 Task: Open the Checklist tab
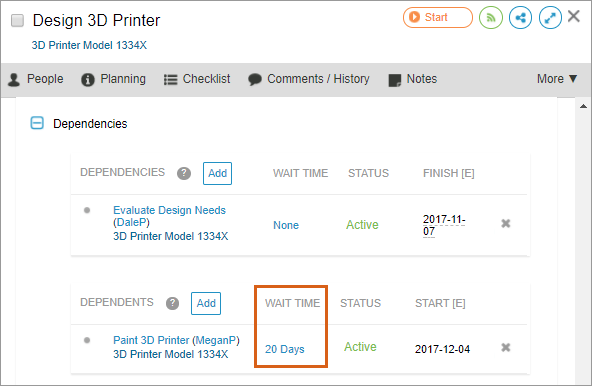(197, 79)
